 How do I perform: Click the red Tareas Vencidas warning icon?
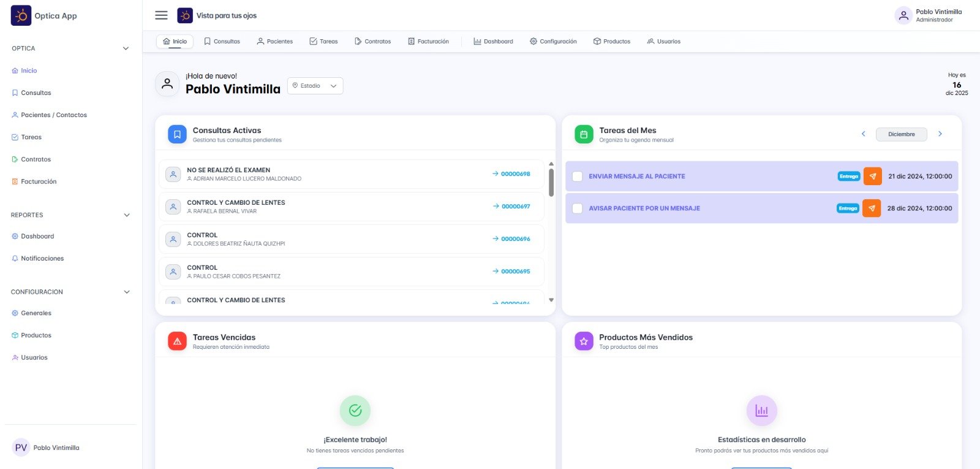tap(177, 341)
